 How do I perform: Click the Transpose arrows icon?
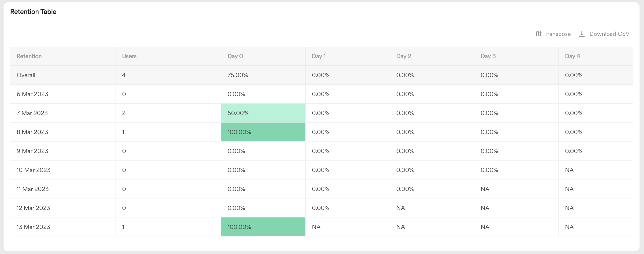tap(538, 34)
